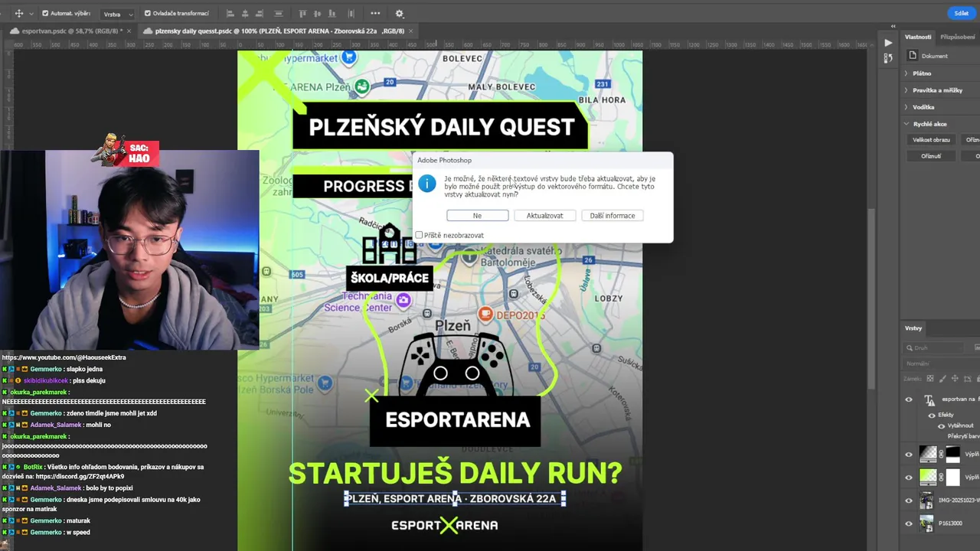Hide the green gradient Výplň layer
The height and width of the screenshot is (551, 980).
pos(909,478)
